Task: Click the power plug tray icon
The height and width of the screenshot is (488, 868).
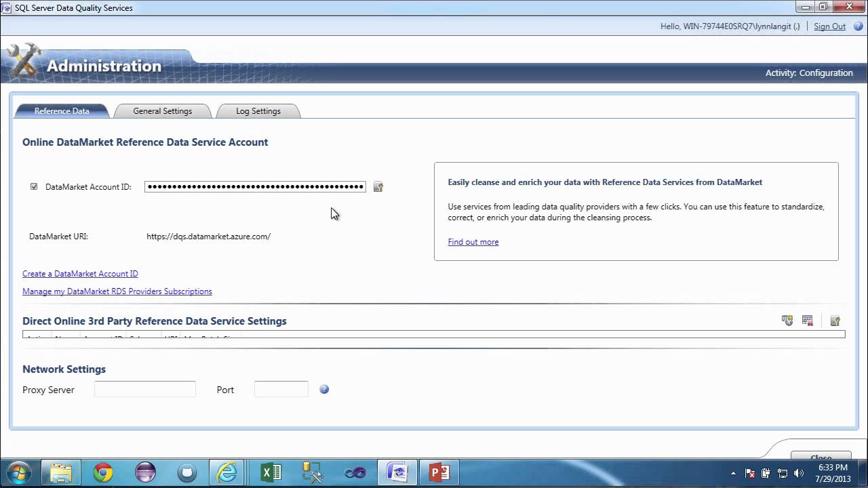Action: click(766, 473)
